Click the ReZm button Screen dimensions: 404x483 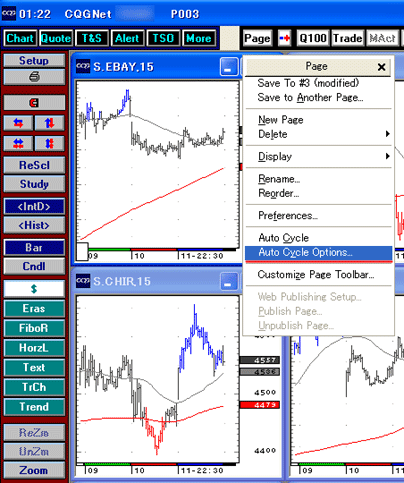click(x=34, y=433)
